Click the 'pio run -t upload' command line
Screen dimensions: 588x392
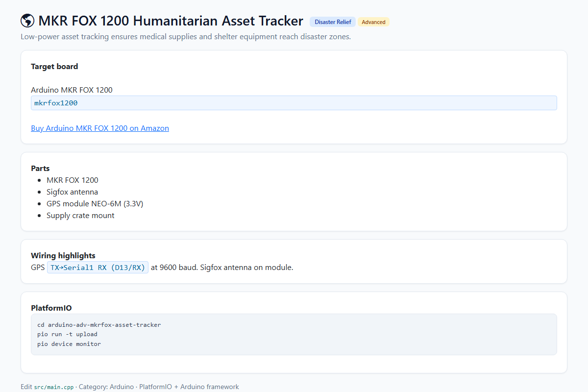pos(67,334)
